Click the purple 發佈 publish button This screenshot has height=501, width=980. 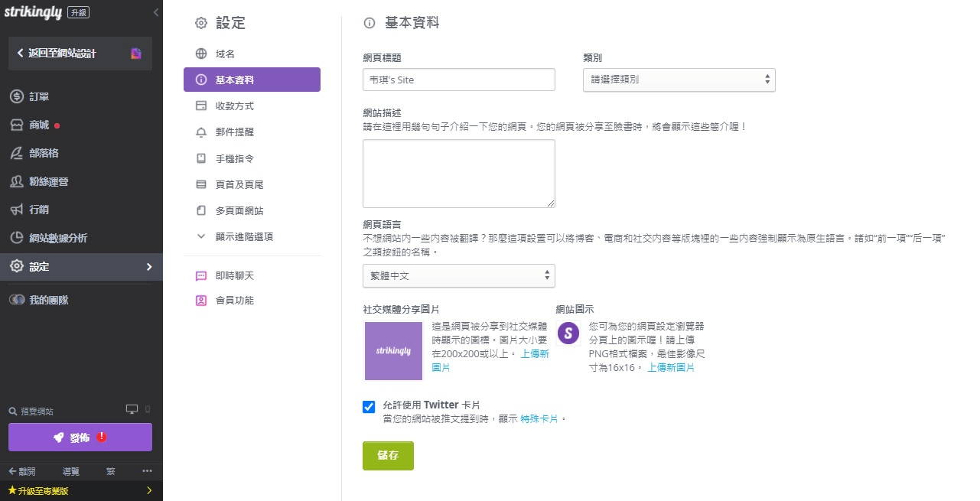(80, 437)
